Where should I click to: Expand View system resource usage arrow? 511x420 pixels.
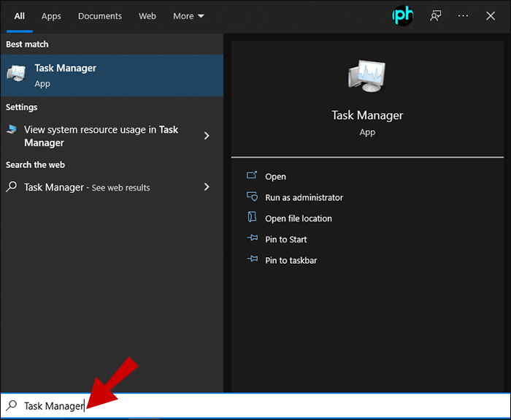207,136
